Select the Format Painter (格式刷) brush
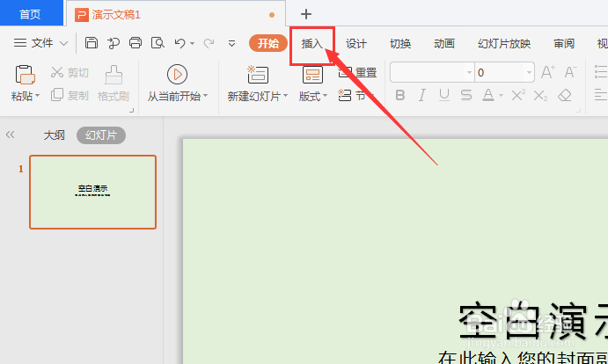This screenshot has width=608, height=364. click(114, 84)
